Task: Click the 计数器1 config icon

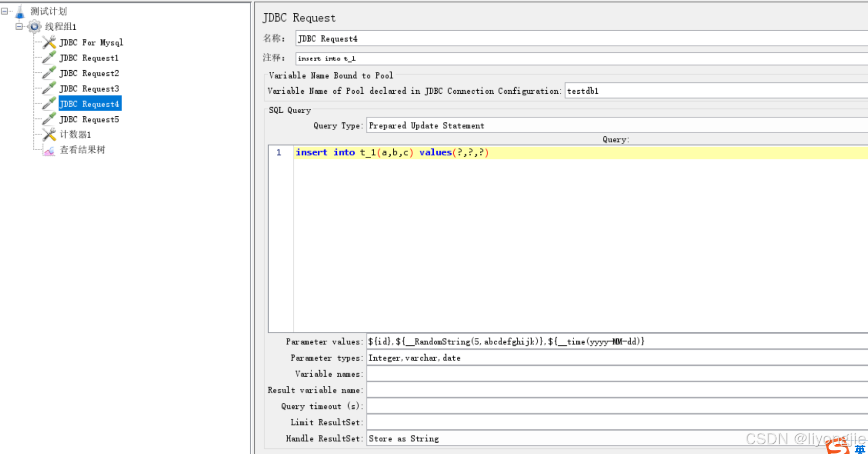Action: tap(49, 134)
